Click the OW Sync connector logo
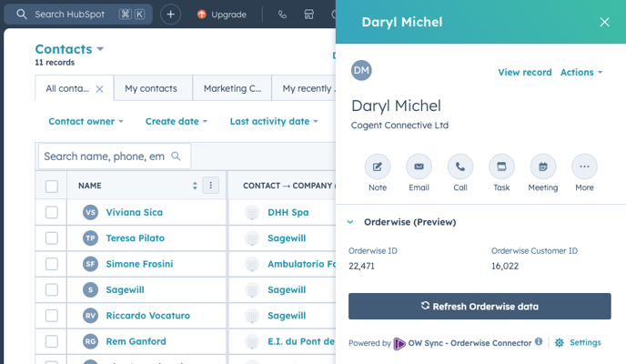 (x=399, y=343)
